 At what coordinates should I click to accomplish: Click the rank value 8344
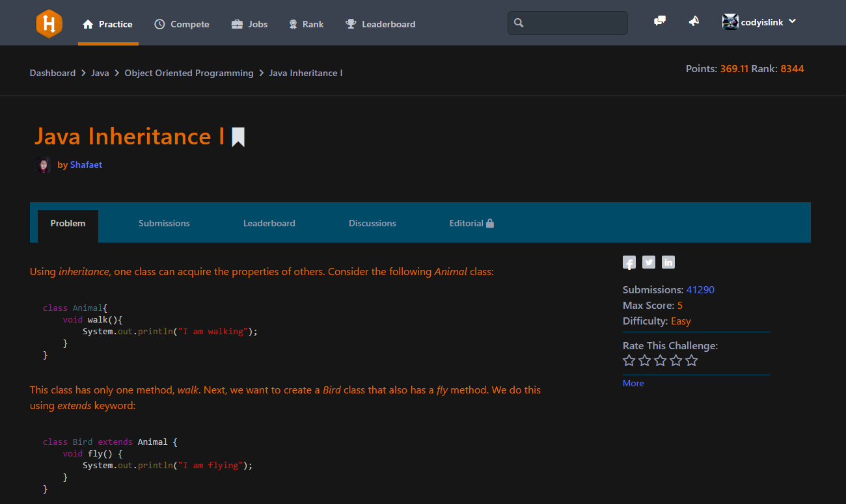tap(792, 68)
